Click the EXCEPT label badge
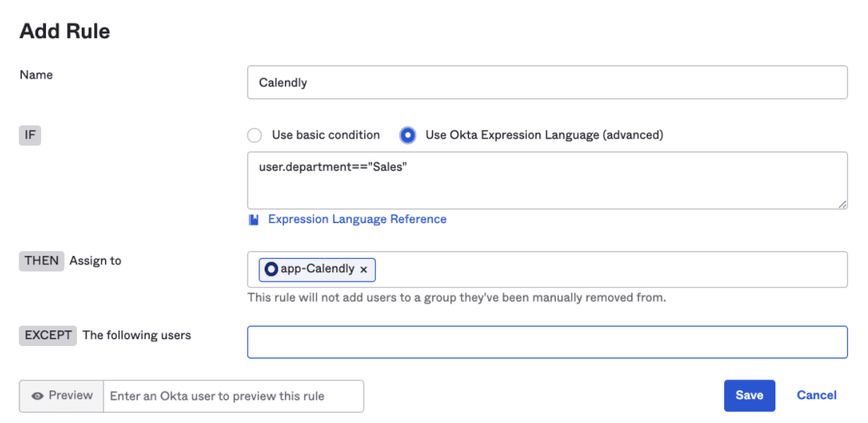868x423 pixels. pyautogui.click(x=47, y=335)
